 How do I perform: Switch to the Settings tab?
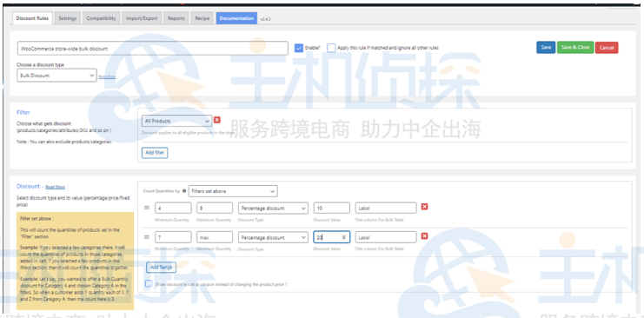[x=68, y=18]
